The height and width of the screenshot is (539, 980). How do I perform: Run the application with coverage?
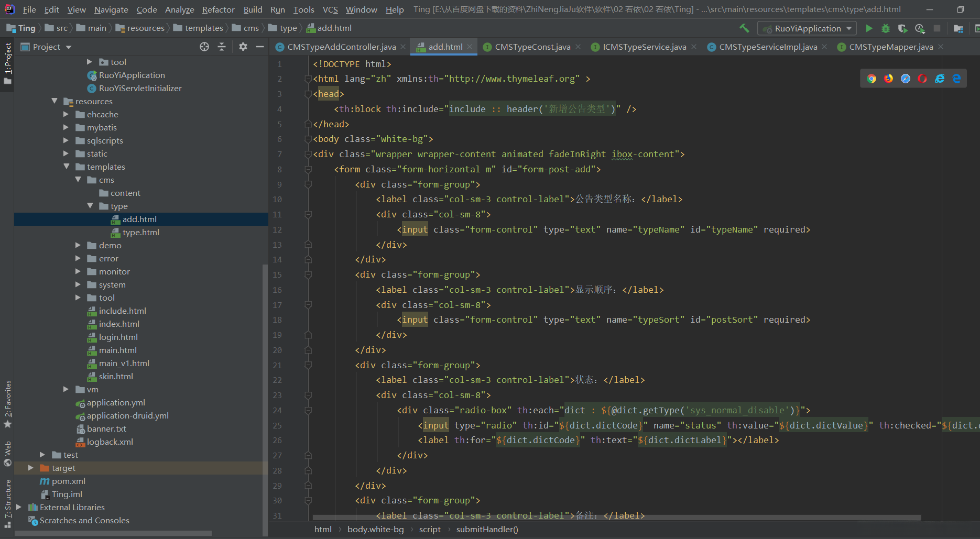902,28
